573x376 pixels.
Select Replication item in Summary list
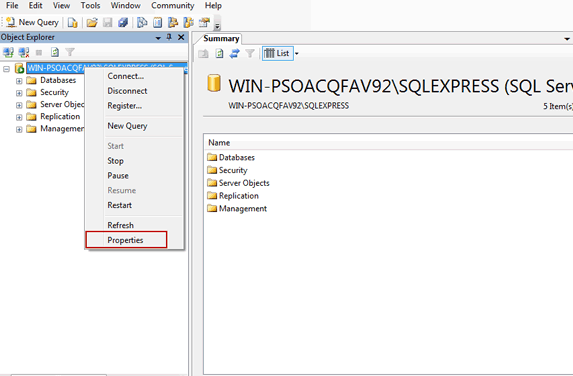point(233,196)
